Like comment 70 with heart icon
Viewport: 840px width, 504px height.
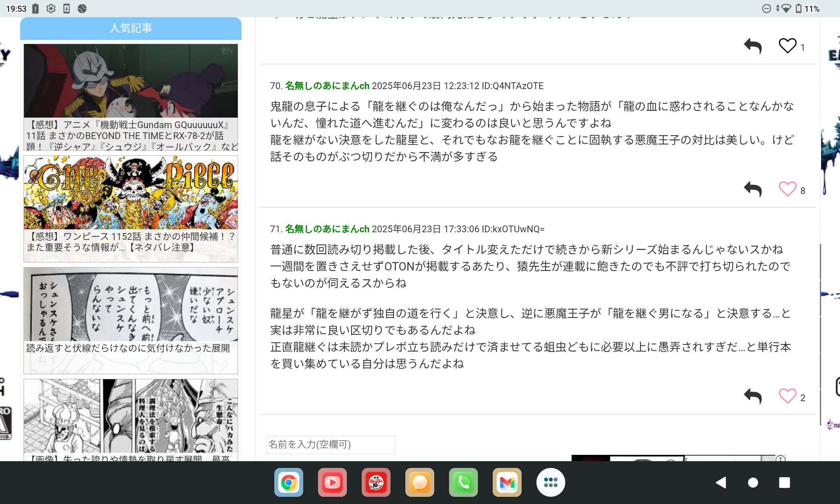click(x=787, y=189)
